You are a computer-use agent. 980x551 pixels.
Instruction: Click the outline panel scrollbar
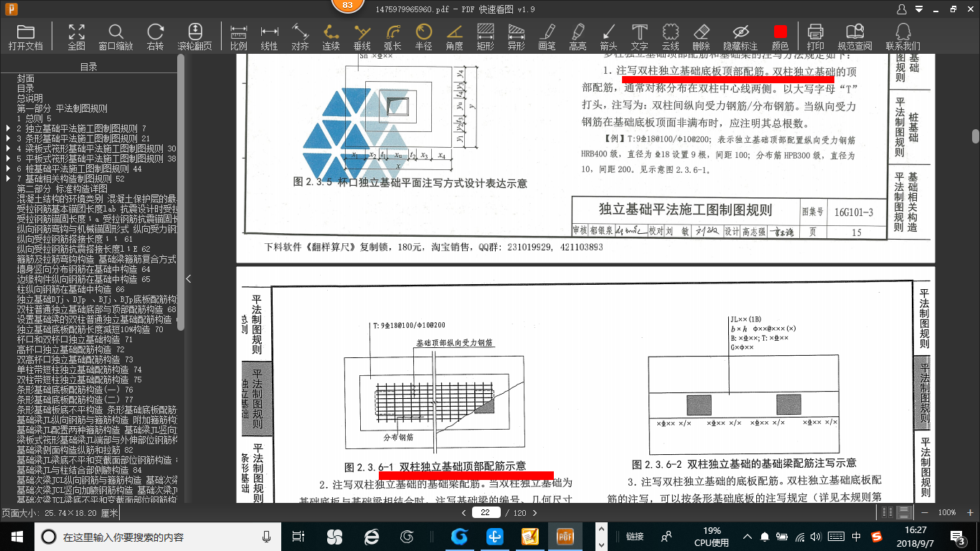click(181, 192)
